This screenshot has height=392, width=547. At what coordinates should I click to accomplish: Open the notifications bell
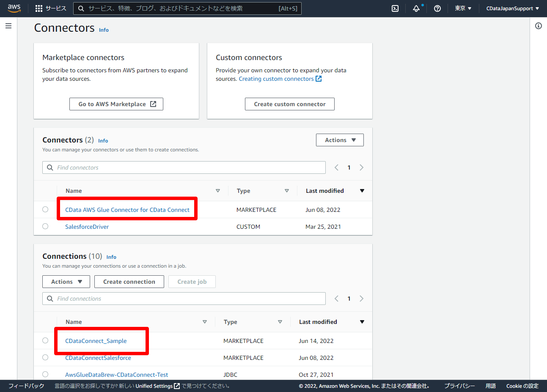point(416,8)
